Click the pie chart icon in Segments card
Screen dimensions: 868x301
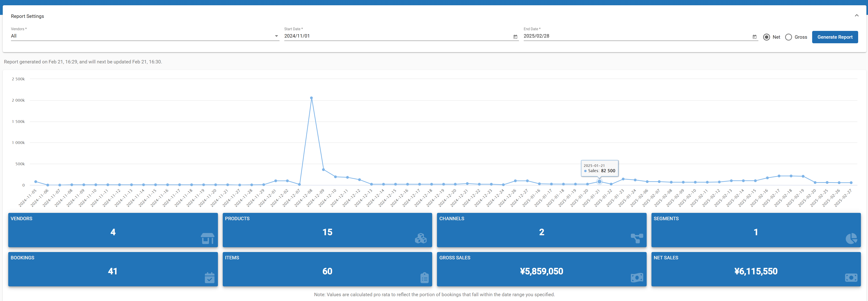[x=851, y=238]
